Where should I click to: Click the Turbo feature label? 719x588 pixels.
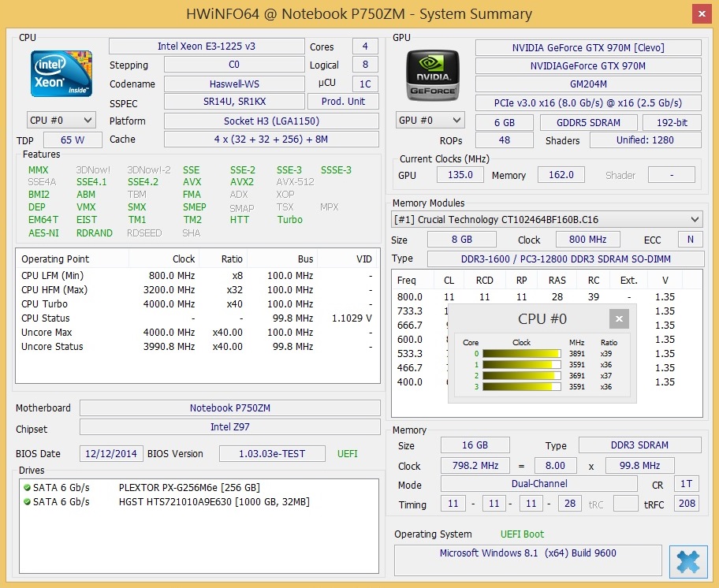tap(290, 220)
